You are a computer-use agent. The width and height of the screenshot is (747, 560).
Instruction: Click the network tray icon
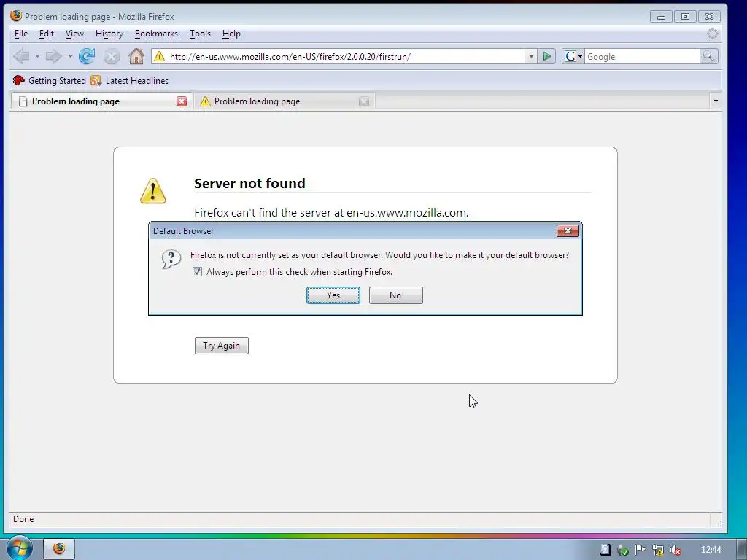click(x=658, y=550)
